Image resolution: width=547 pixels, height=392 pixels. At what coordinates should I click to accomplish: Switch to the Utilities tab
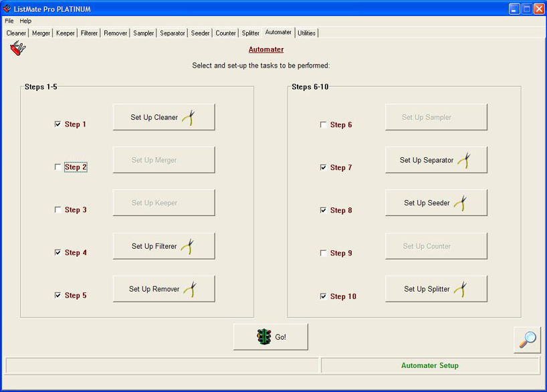click(306, 33)
